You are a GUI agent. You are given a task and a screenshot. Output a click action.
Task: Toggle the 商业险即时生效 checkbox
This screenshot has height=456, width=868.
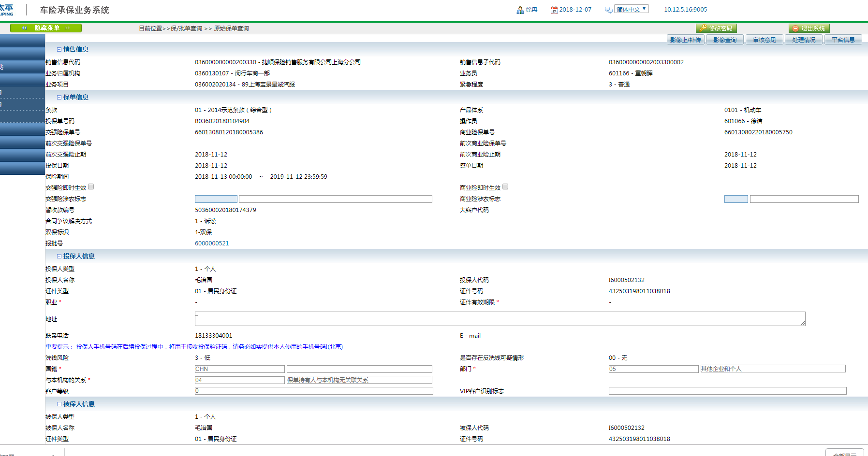[x=505, y=186]
